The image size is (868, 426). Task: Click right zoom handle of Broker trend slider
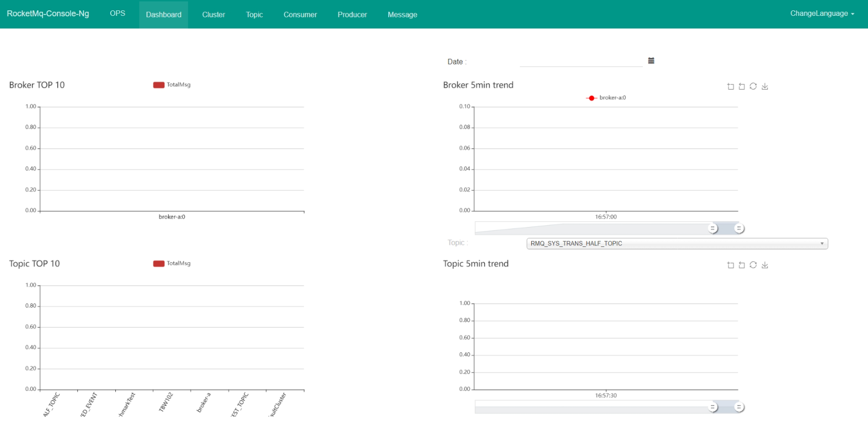pos(739,228)
